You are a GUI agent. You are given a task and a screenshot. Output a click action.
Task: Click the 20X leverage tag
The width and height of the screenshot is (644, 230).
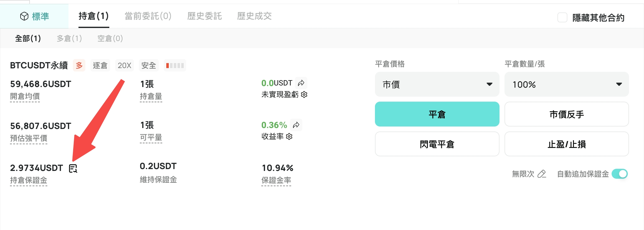pyautogui.click(x=125, y=65)
